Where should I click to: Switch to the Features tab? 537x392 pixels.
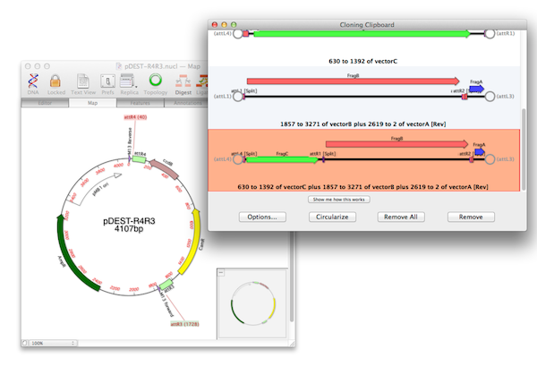point(141,103)
